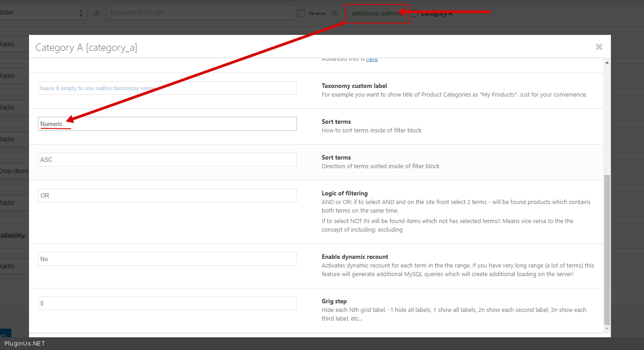Image resolution: width=644 pixels, height=350 pixels.
Task: Open the Advanced info 'here' link
Action: 372,59
